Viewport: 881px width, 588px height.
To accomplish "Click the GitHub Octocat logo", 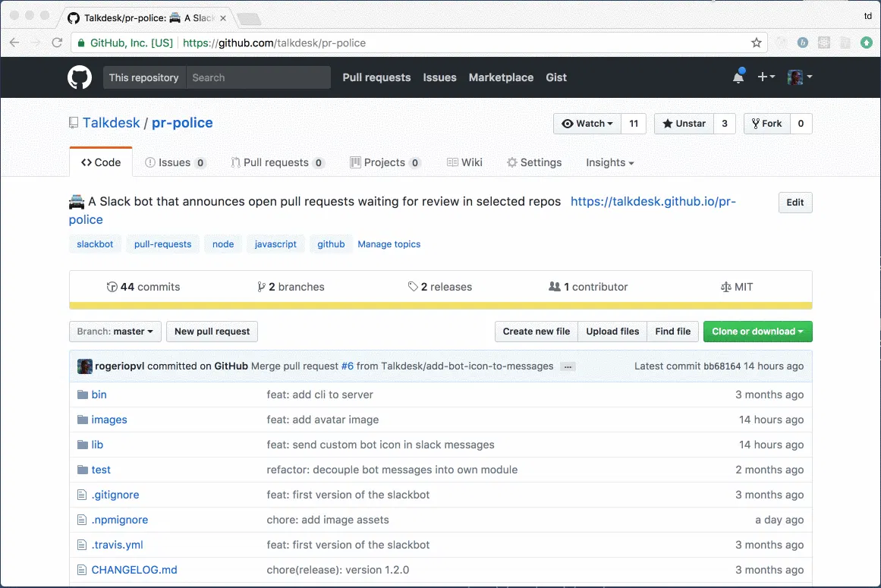I will tap(80, 77).
